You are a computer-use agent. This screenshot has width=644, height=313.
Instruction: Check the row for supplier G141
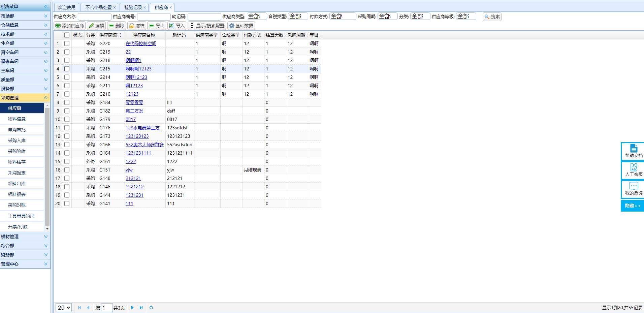pos(67,204)
